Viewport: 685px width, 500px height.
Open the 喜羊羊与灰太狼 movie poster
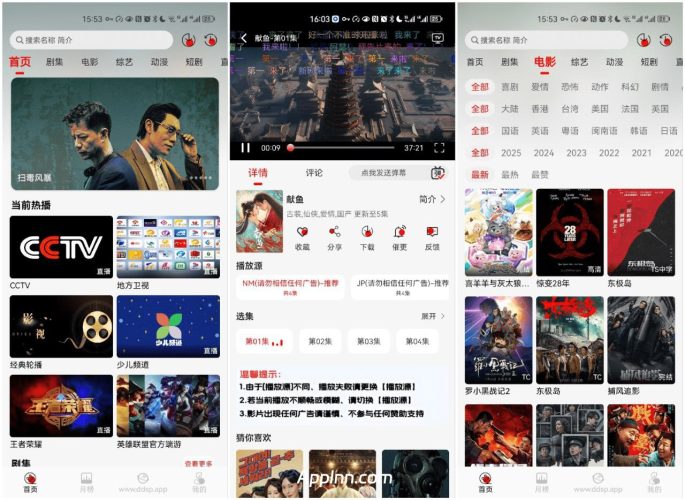click(x=498, y=232)
